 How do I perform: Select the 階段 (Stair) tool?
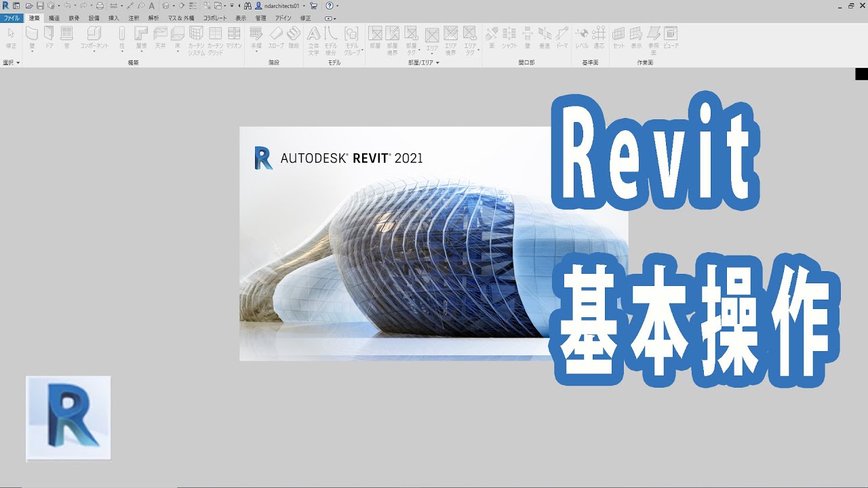(x=294, y=38)
